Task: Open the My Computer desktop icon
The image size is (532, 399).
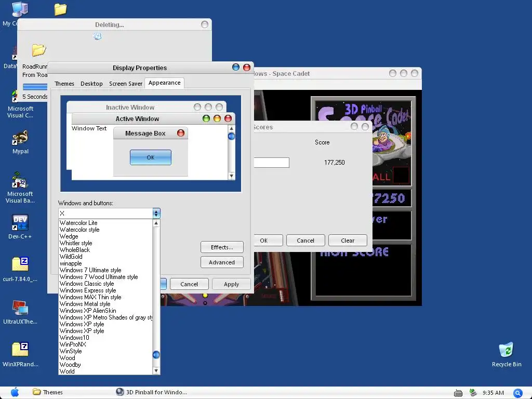Action: [20, 9]
